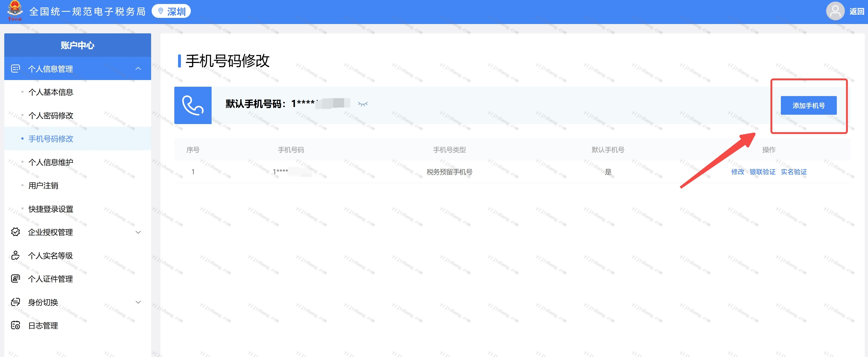Open the 个人证件管理 menu
868x357 pixels.
[78, 279]
